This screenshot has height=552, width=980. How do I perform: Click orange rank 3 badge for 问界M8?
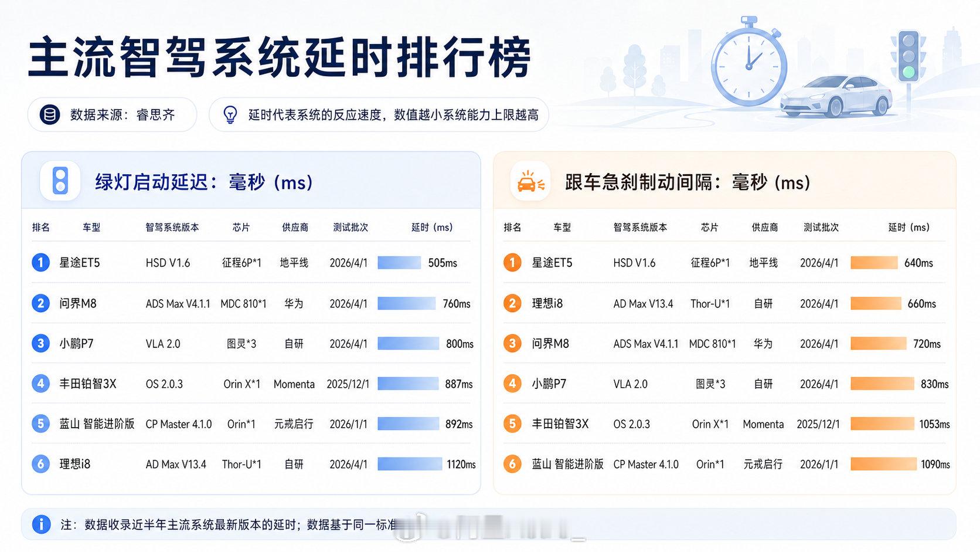point(512,343)
